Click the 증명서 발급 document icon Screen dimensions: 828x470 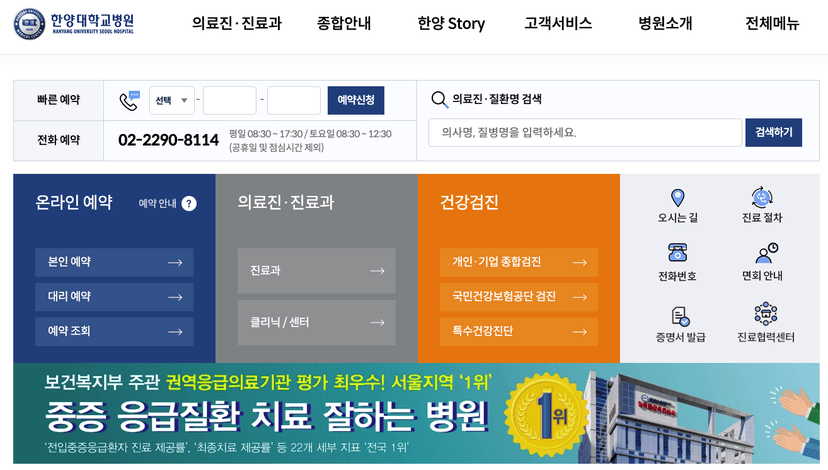click(x=680, y=316)
